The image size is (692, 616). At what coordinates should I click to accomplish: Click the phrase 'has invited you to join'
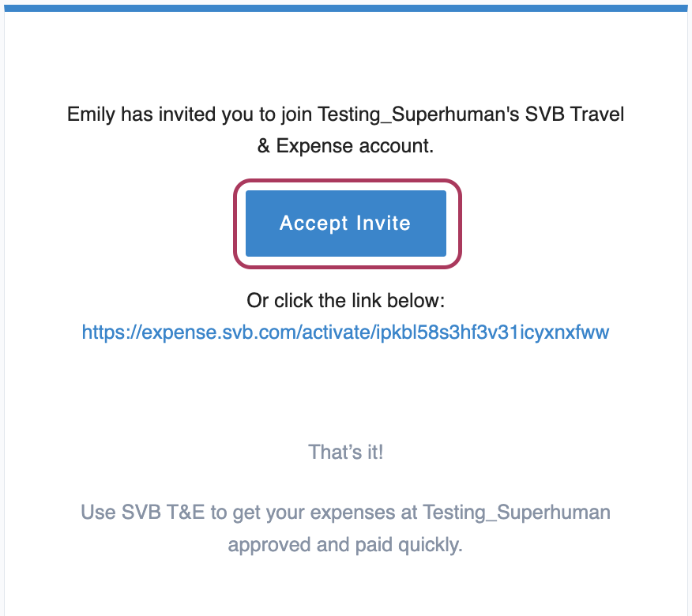click(217, 115)
